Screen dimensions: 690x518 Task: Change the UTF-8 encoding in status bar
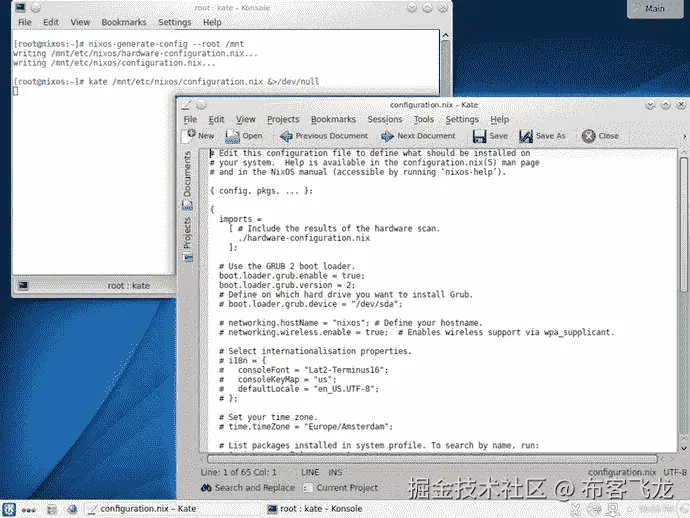click(675, 472)
